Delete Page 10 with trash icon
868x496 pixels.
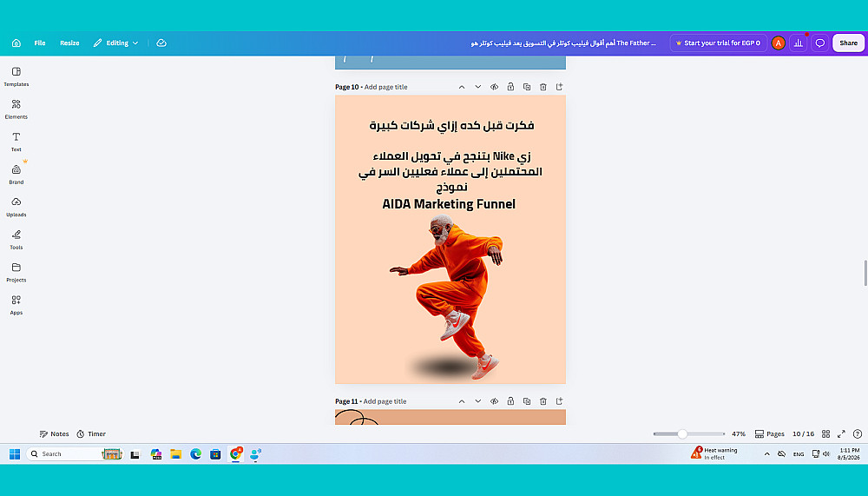click(543, 87)
